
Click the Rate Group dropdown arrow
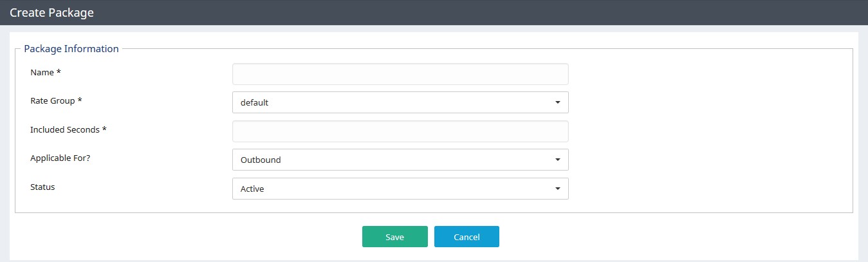pyautogui.click(x=557, y=102)
